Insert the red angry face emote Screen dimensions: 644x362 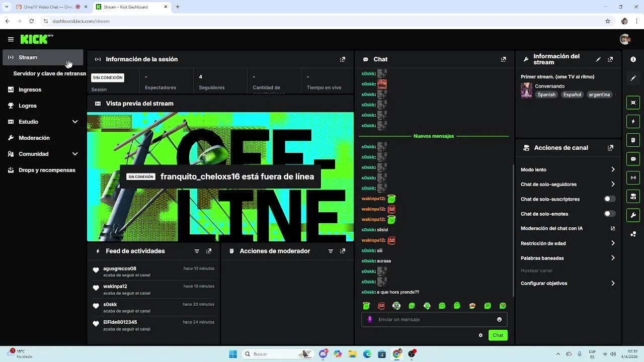[x=381, y=306]
